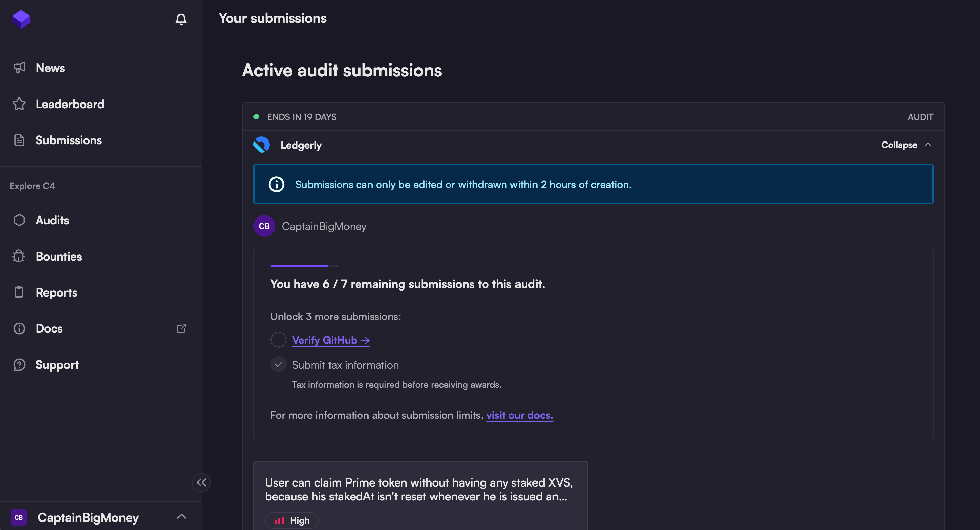
Task: Open Reports in sidebar
Action: [56, 292]
